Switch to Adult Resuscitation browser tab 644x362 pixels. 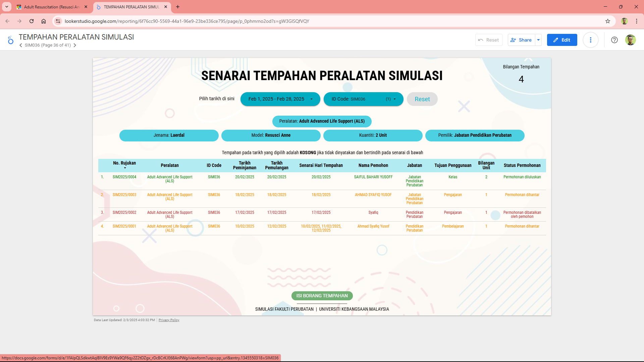(50, 7)
